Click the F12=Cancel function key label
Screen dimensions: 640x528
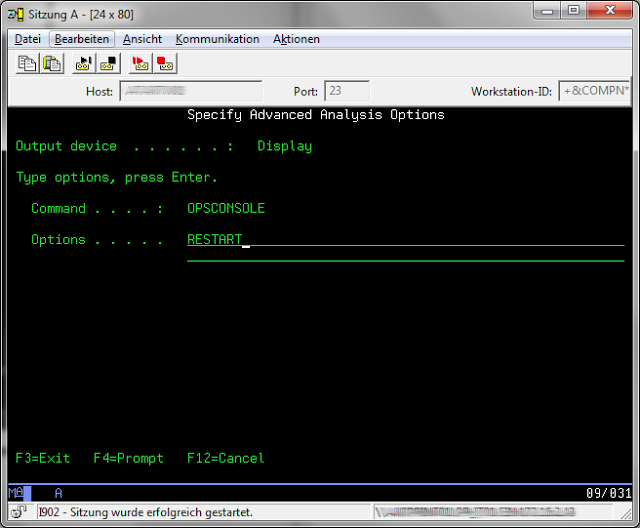[x=226, y=458]
